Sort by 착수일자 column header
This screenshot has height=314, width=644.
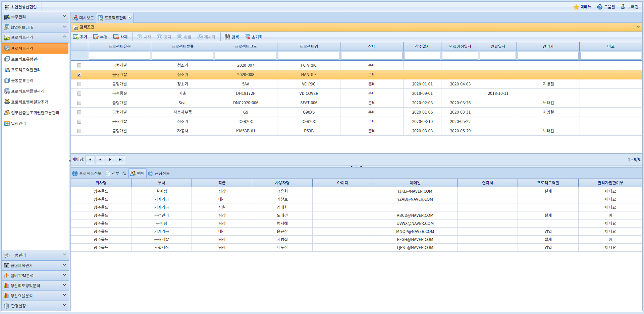click(422, 47)
